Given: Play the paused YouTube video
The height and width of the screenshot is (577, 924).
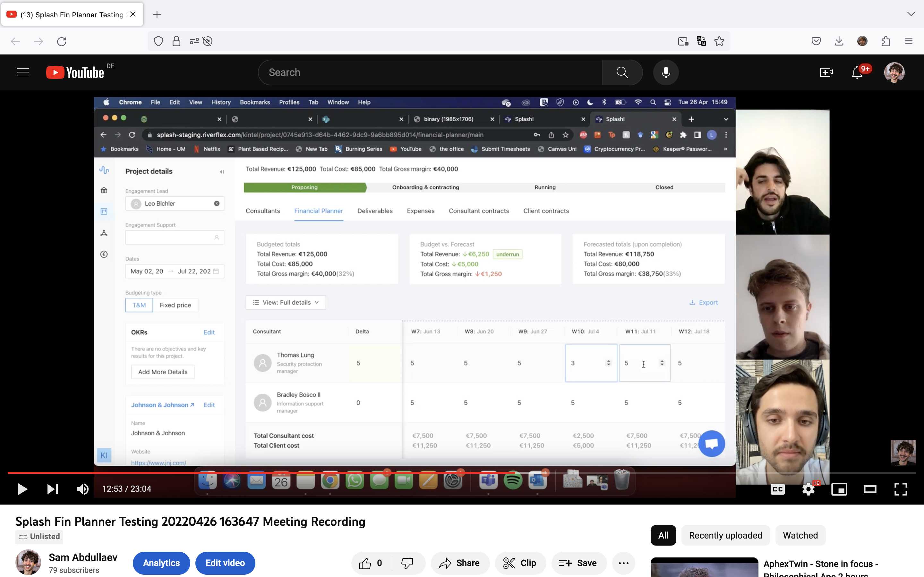Looking at the screenshot, I should (x=22, y=489).
